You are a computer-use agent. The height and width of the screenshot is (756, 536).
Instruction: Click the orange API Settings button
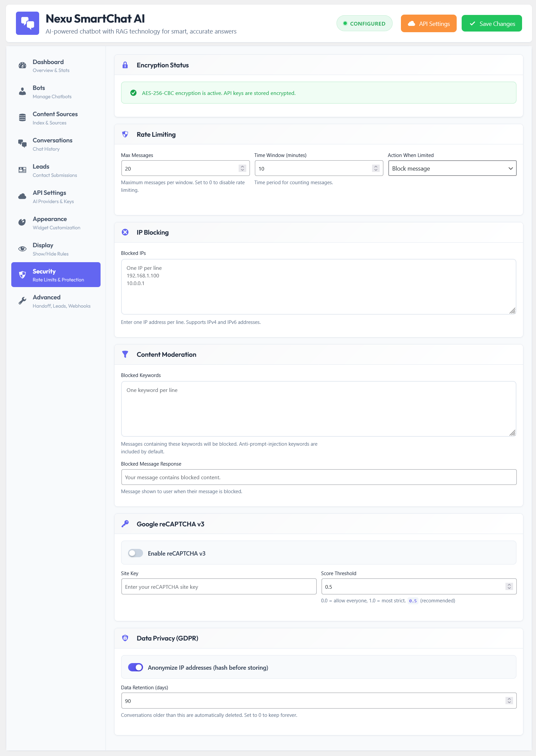click(x=428, y=24)
